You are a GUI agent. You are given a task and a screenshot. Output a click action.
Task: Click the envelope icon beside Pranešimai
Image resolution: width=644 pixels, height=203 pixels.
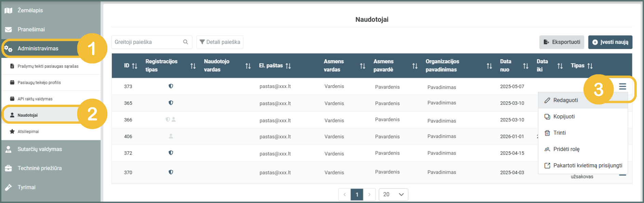click(9, 29)
